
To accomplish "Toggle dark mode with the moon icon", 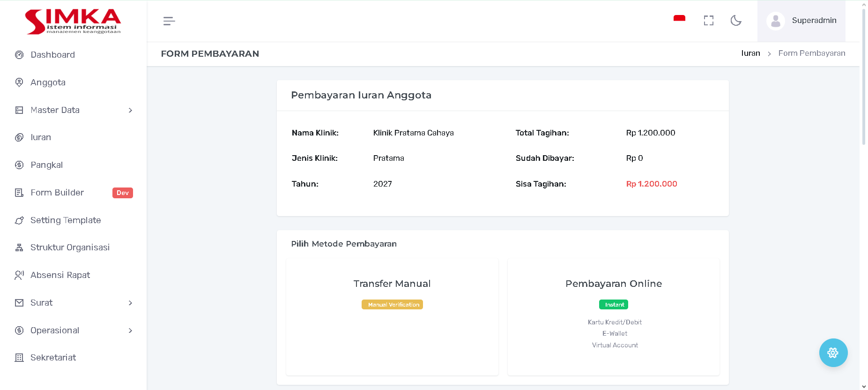I will pos(736,21).
